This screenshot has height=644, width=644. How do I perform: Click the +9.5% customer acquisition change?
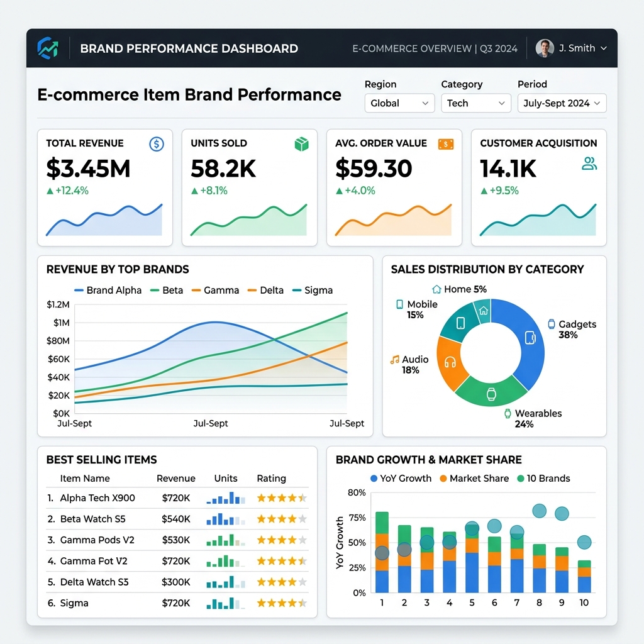pos(499,191)
